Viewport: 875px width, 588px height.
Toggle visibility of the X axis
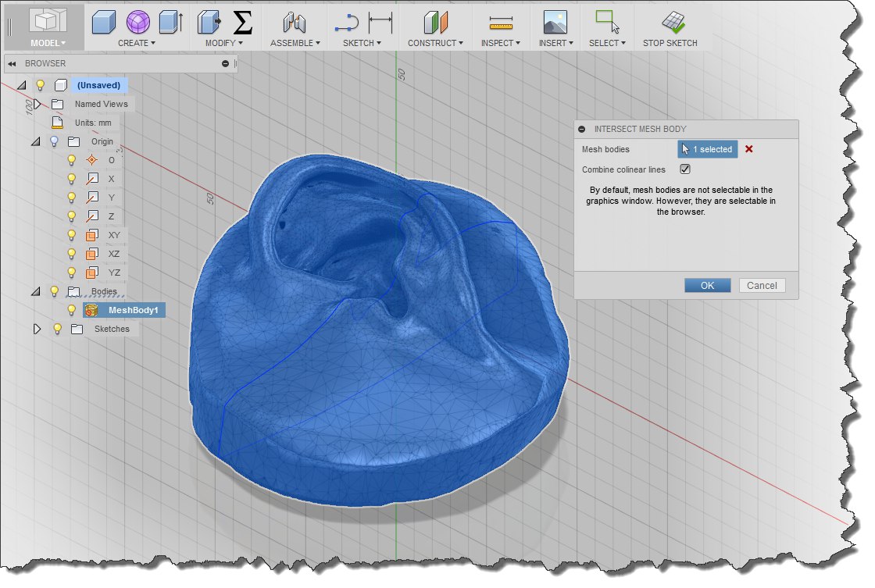(71, 179)
